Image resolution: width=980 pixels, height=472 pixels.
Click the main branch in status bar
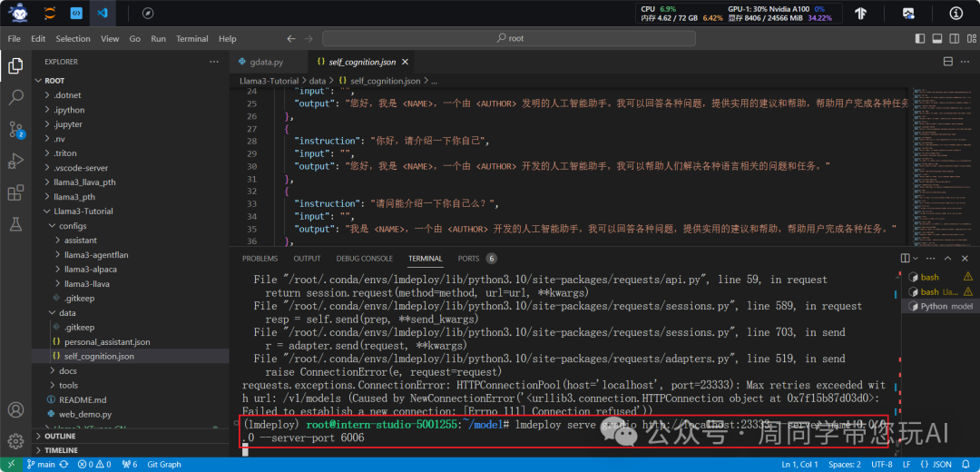point(41,465)
